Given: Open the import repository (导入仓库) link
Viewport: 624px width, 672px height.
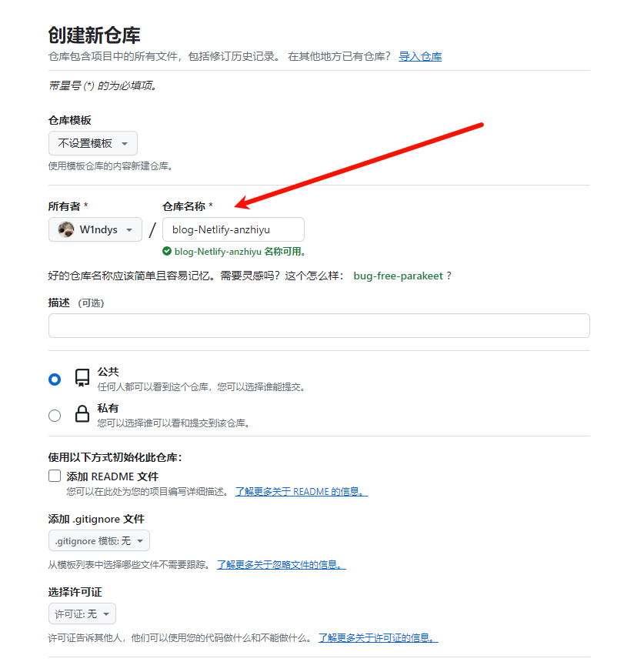Looking at the screenshot, I should point(420,56).
